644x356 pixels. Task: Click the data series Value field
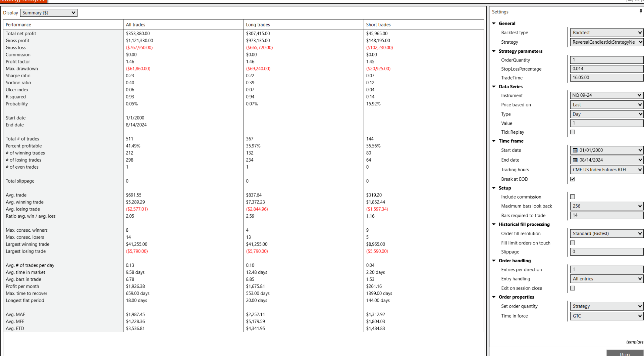(x=607, y=123)
